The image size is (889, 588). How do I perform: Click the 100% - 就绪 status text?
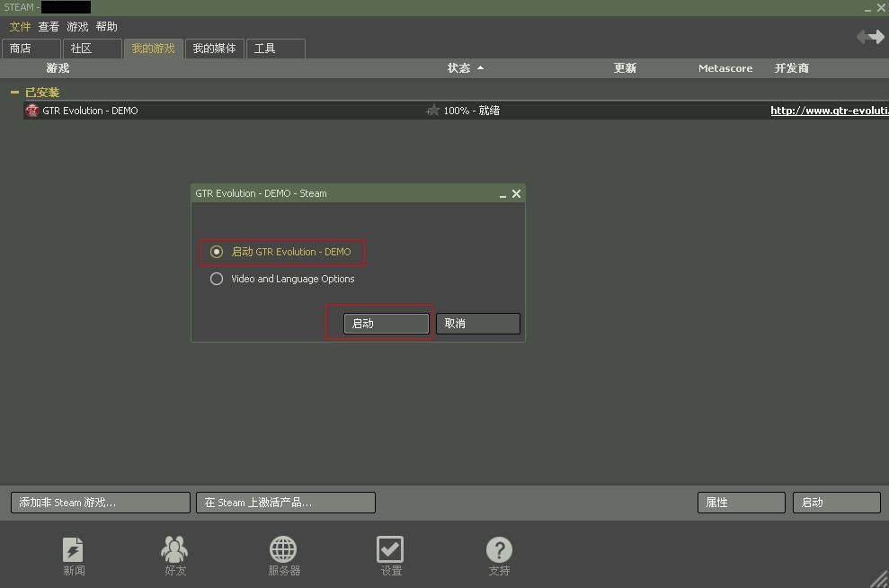[471, 111]
